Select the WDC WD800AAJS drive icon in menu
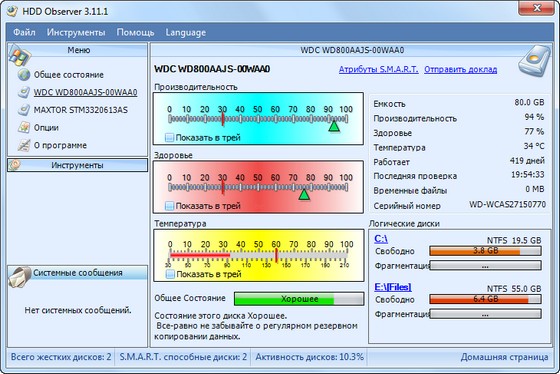 coord(24,92)
